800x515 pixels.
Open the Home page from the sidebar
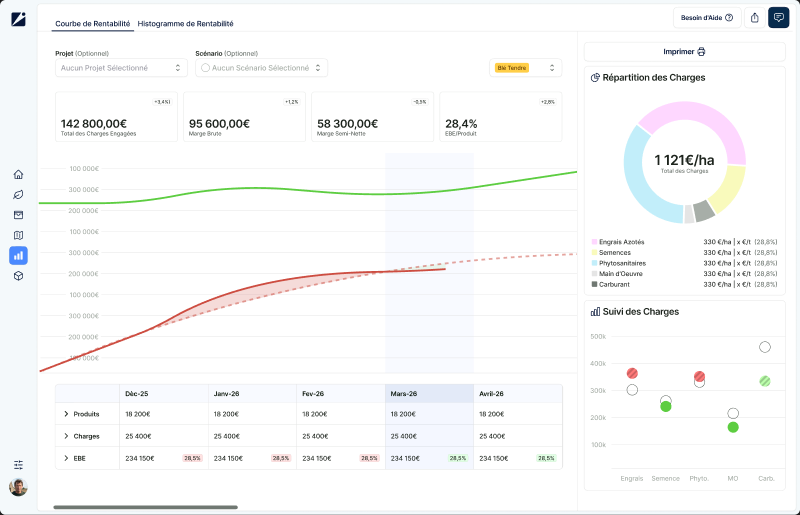[18, 175]
